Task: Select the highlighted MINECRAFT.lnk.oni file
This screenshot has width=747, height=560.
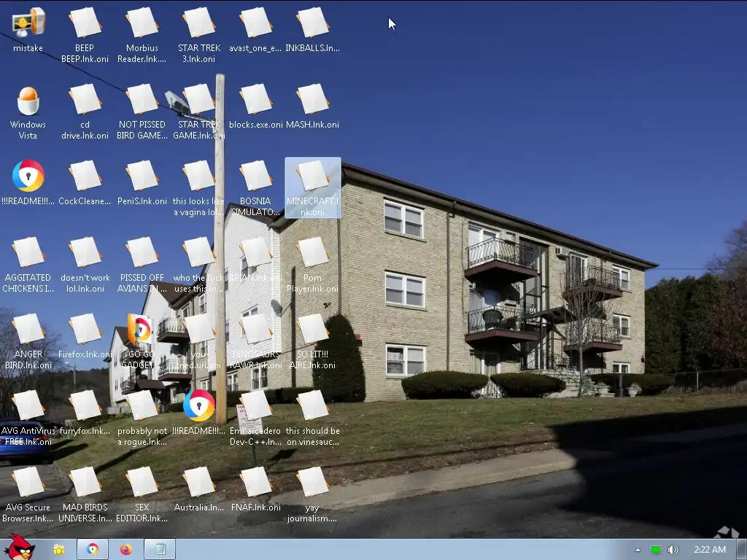Action: click(x=312, y=188)
